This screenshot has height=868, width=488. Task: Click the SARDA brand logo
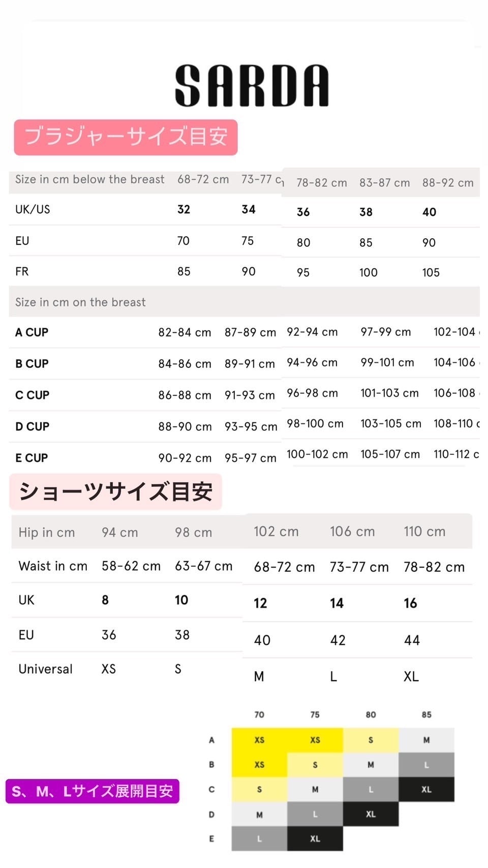pyautogui.click(x=252, y=85)
